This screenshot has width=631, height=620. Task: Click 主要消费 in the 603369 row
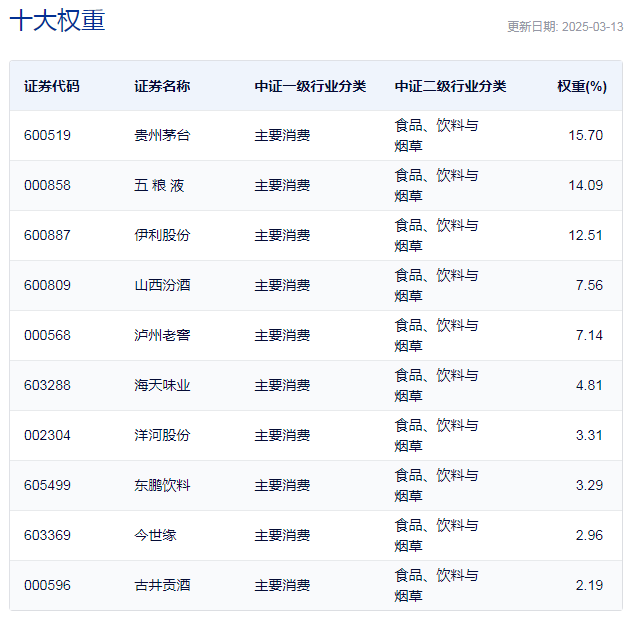(x=282, y=535)
